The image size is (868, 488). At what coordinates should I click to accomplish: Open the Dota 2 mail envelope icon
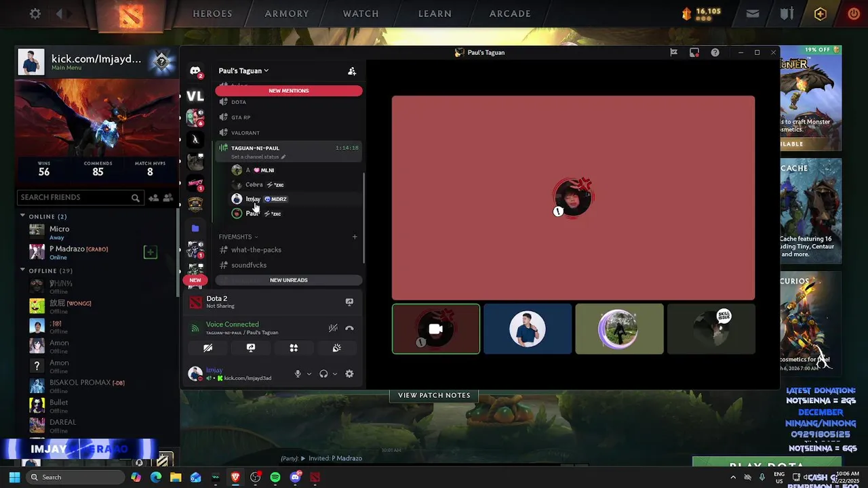click(x=753, y=14)
